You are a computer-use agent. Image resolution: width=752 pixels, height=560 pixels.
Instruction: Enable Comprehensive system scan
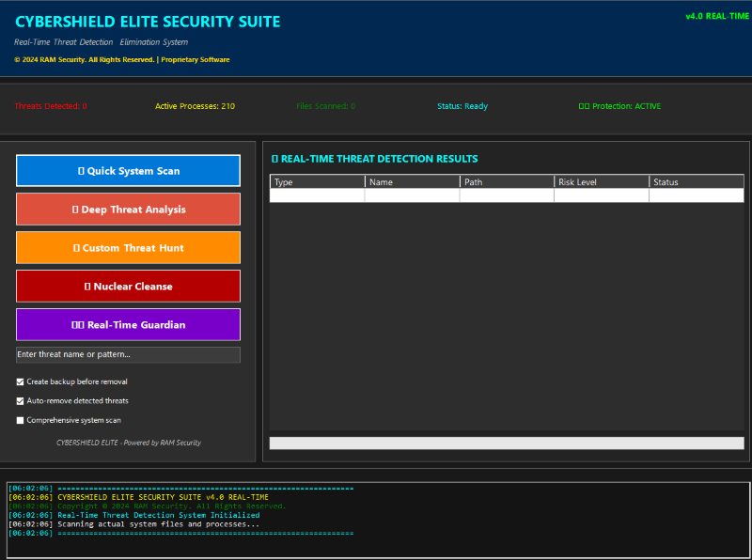tap(20, 420)
